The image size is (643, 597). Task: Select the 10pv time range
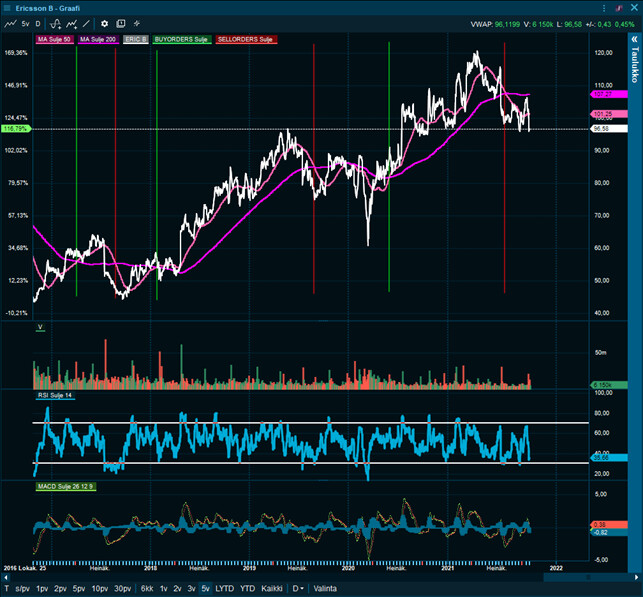pos(100,589)
